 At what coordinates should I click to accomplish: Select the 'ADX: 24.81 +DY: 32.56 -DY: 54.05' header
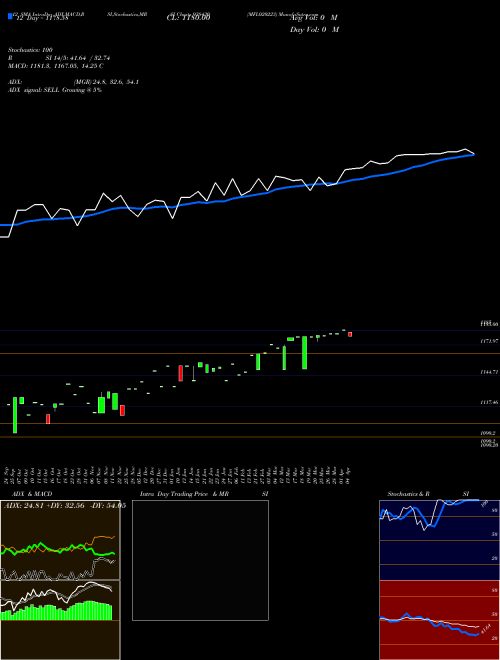coord(64,505)
